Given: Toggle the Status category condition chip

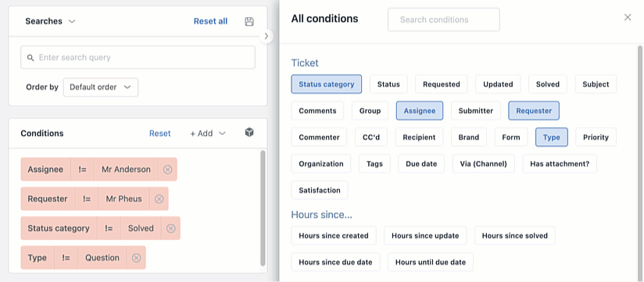Looking at the screenshot, I should pyautogui.click(x=327, y=84).
